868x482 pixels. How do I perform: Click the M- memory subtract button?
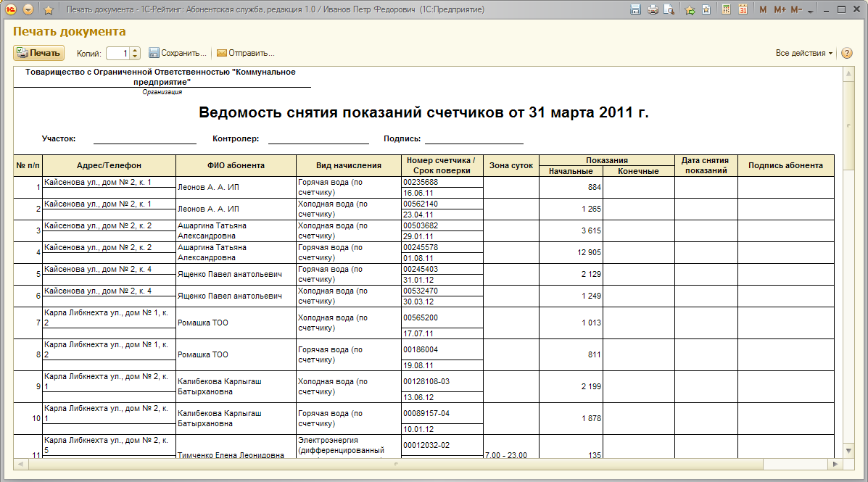coord(796,10)
